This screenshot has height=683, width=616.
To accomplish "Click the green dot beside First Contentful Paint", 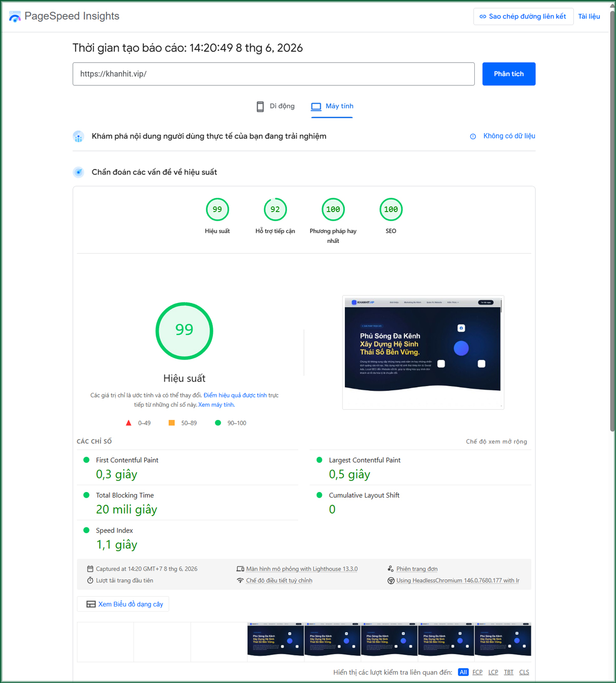I will click(86, 460).
